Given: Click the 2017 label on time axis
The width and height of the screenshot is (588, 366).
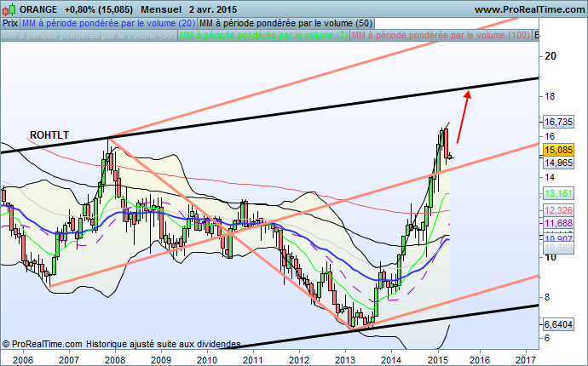Looking at the screenshot, I should click(526, 360).
